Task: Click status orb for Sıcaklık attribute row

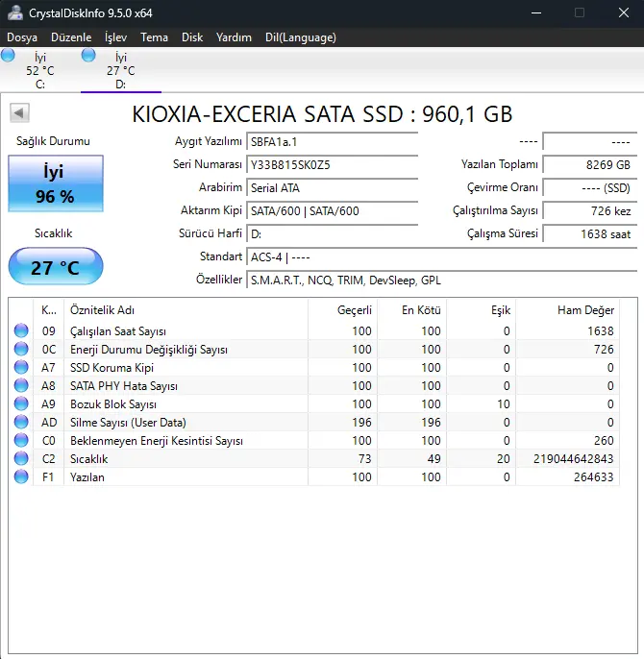Action: (21, 458)
